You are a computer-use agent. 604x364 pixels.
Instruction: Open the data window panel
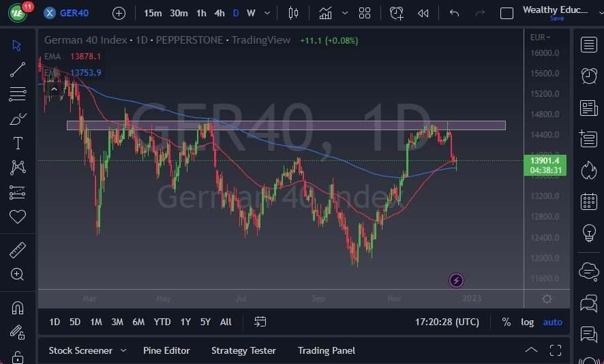(588, 138)
